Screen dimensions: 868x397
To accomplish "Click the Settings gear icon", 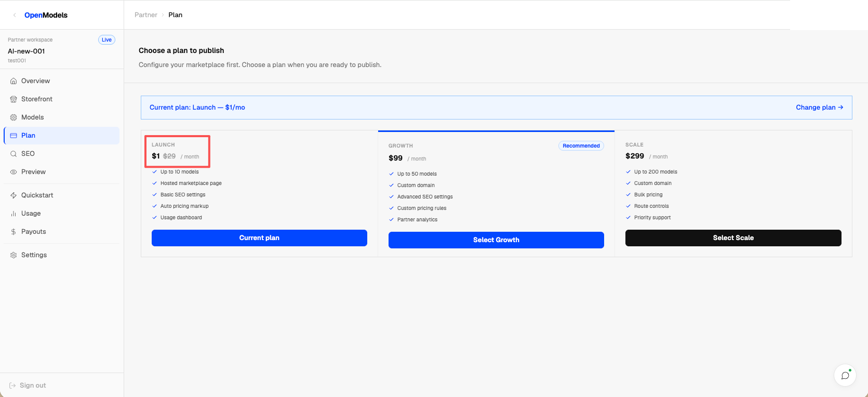I will tap(14, 255).
